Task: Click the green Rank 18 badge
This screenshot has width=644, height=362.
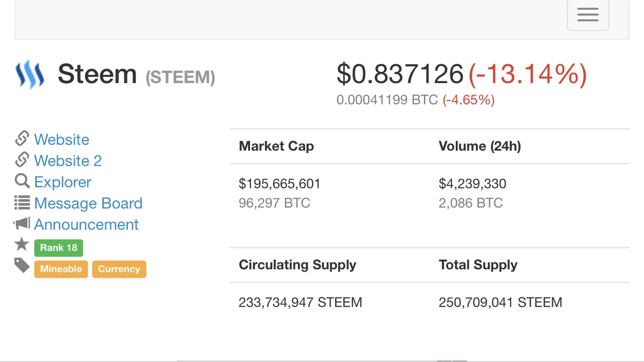Action: [x=59, y=247]
